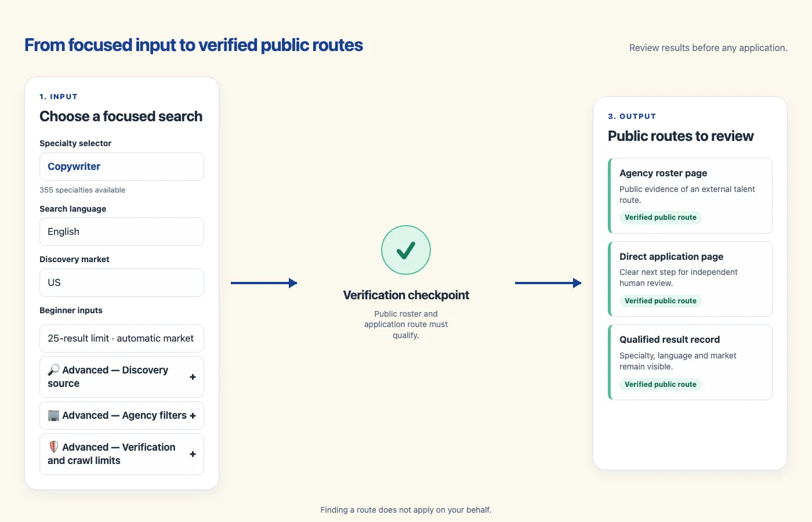Click '355 specialties available' text
Screen dimensions: 812x522
[x=82, y=190]
